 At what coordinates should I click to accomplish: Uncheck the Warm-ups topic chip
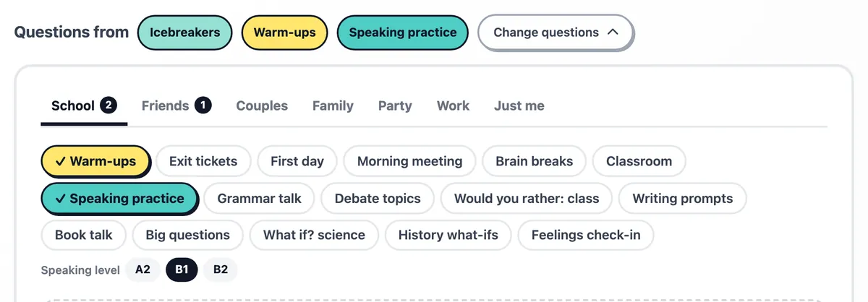95,161
